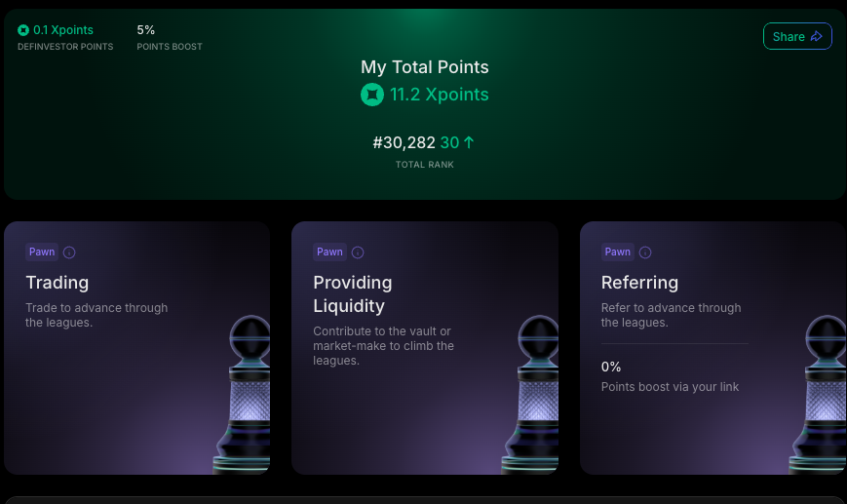Viewport: 847px width, 504px height.
Task: Click the Share button
Action: [797, 36]
